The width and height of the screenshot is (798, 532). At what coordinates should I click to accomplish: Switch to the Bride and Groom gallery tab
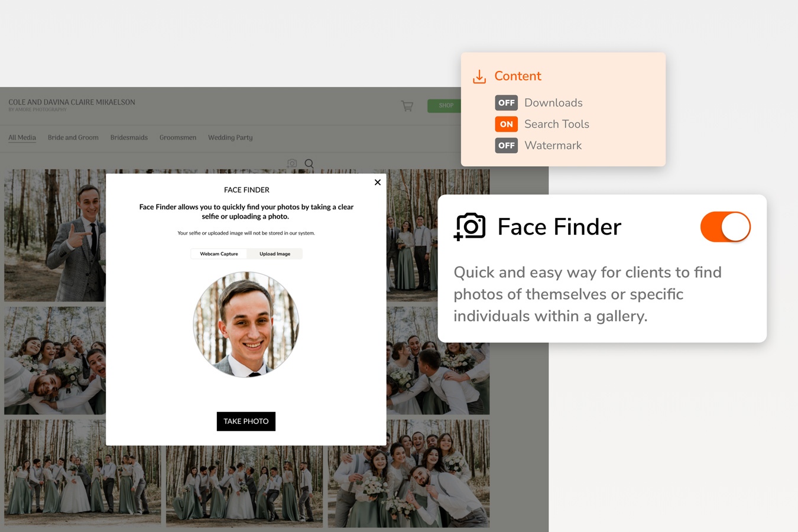73,137
